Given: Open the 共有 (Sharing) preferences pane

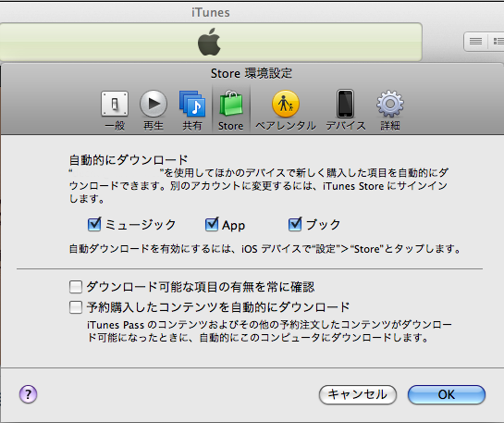Looking at the screenshot, I should coord(192,111).
